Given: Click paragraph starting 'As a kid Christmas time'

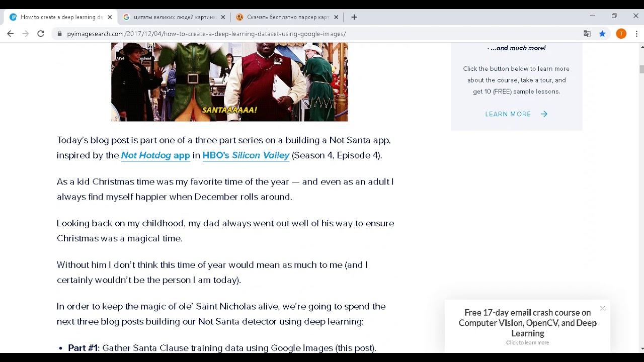Looking at the screenshot, I should tap(225, 189).
